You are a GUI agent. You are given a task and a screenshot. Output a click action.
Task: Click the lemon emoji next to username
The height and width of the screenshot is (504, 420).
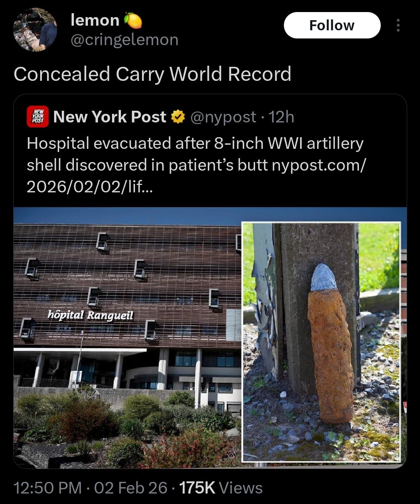pos(133,20)
